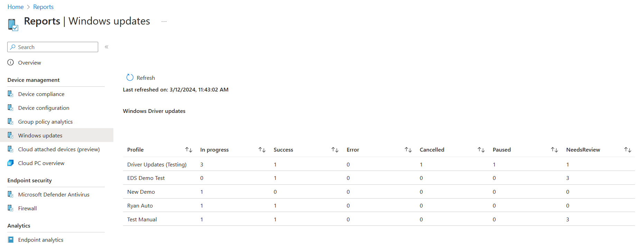Viewport: 644px width, 250px height.
Task: Click the Cloud PC overview icon
Action: (x=10, y=163)
